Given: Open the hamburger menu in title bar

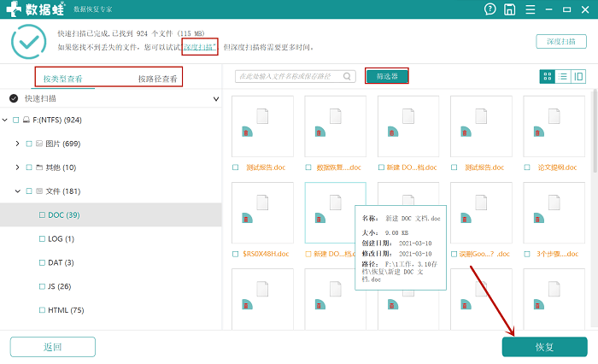Looking at the screenshot, I should click(x=529, y=10).
